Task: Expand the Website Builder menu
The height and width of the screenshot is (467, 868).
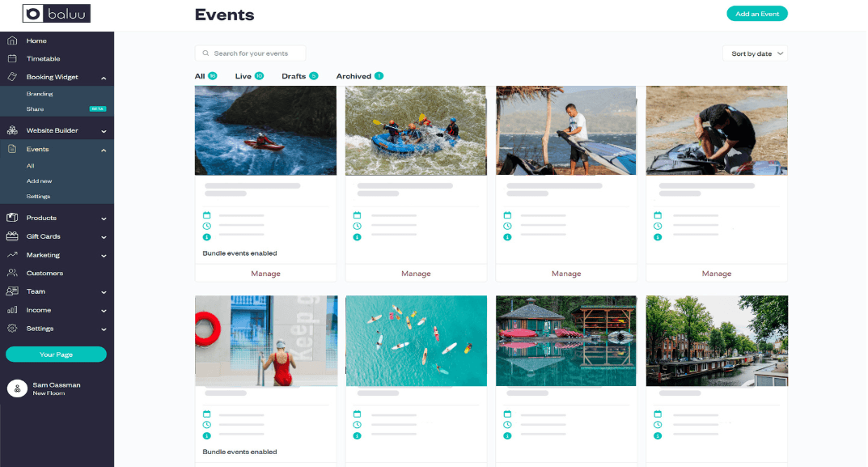Action: click(104, 130)
